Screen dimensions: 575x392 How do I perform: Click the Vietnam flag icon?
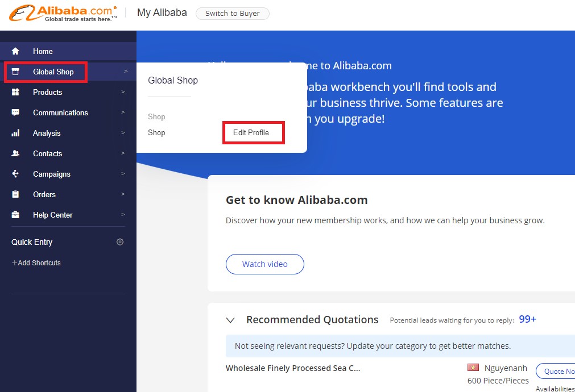pos(473,367)
